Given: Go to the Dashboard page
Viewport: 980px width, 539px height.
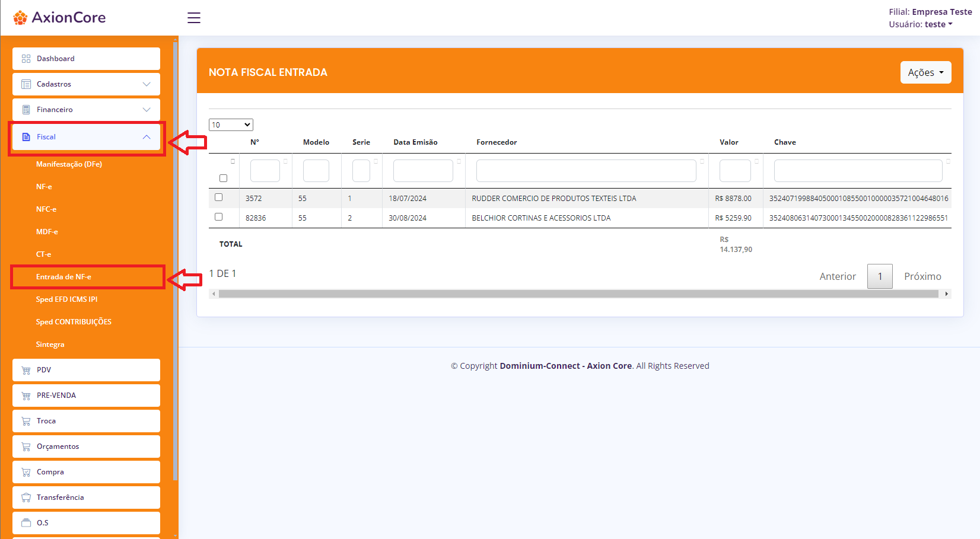Looking at the screenshot, I should click(x=86, y=59).
